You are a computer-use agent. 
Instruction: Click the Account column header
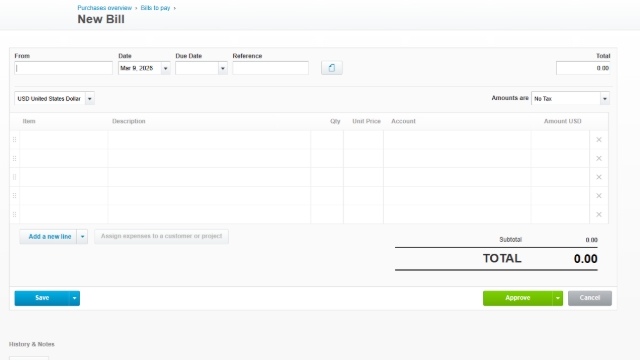pyautogui.click(x=403, y=121)
